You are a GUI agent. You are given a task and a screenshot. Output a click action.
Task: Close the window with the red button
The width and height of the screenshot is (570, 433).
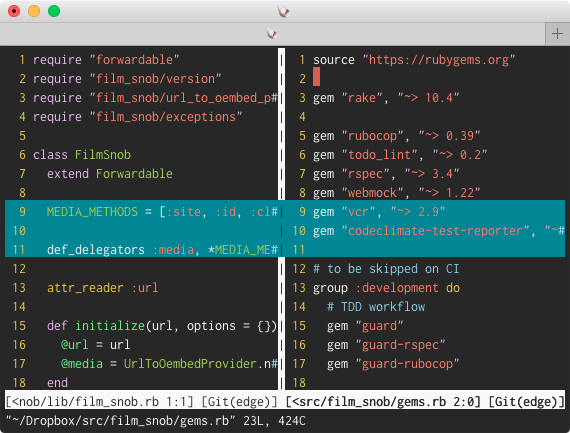click(14, 11)
